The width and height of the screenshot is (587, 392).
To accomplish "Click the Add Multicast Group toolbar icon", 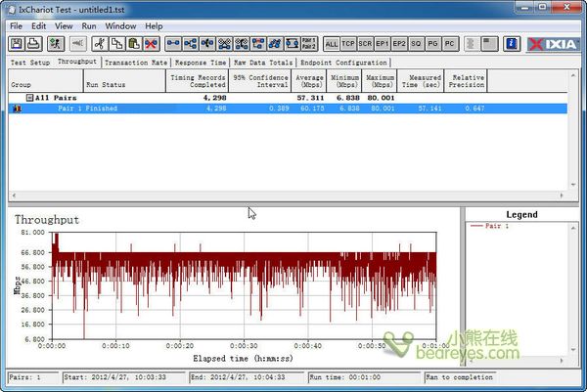I will coord(190,44).
